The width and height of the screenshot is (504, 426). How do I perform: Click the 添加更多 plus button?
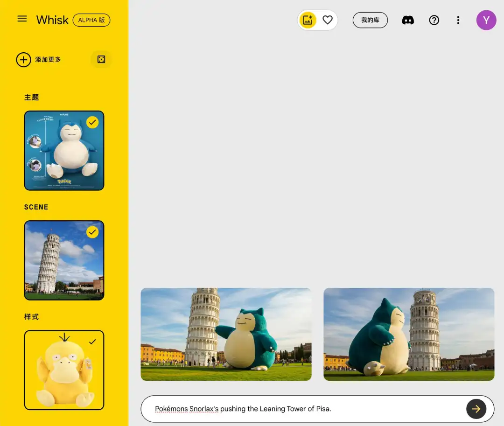click(23, 60)
